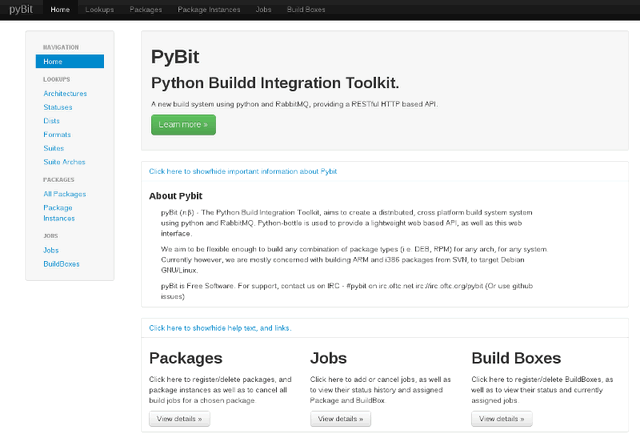Click the paragraph starting 'We aim to be flexible'

[354, 260]
